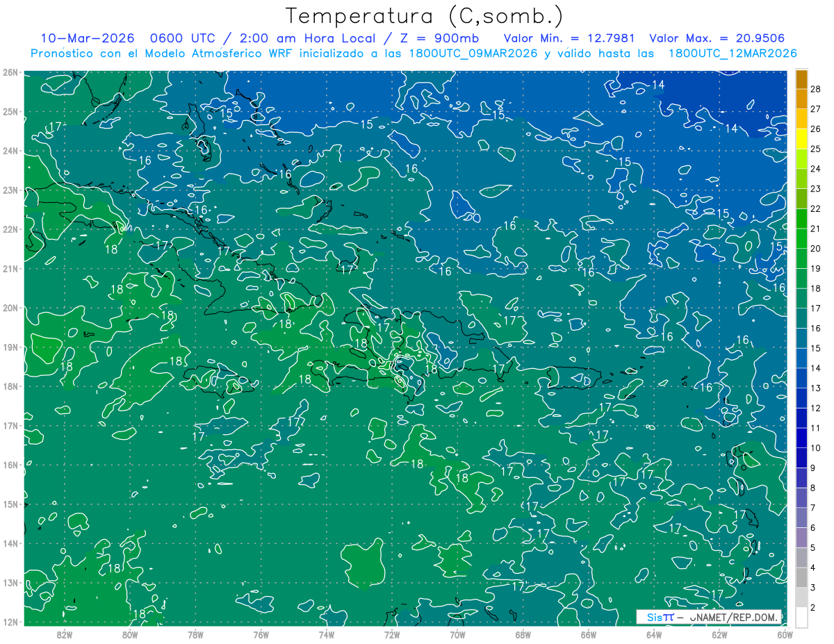Screen dimensions: 834x644
Task: Click the "76W" longitude label
Action: coord(261,634)
